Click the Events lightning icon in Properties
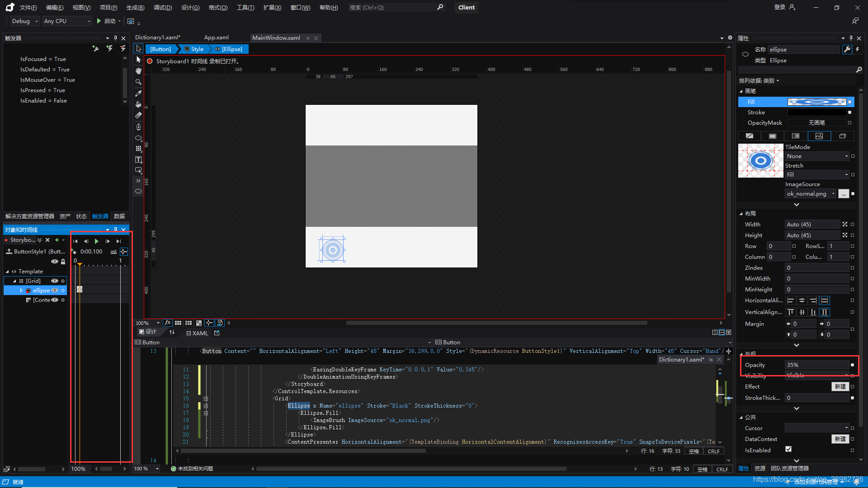This screenshot has width=868, height=488. tap(858, 49)
